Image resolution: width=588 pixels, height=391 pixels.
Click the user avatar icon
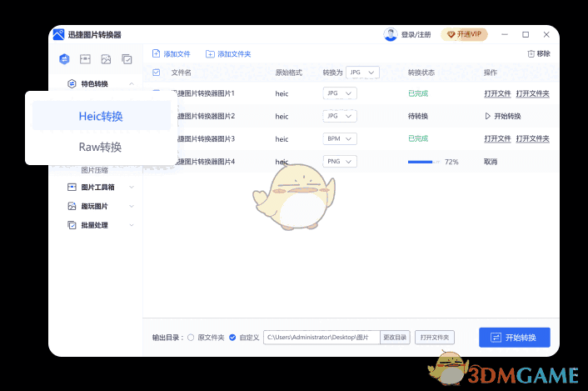point(391,34)
